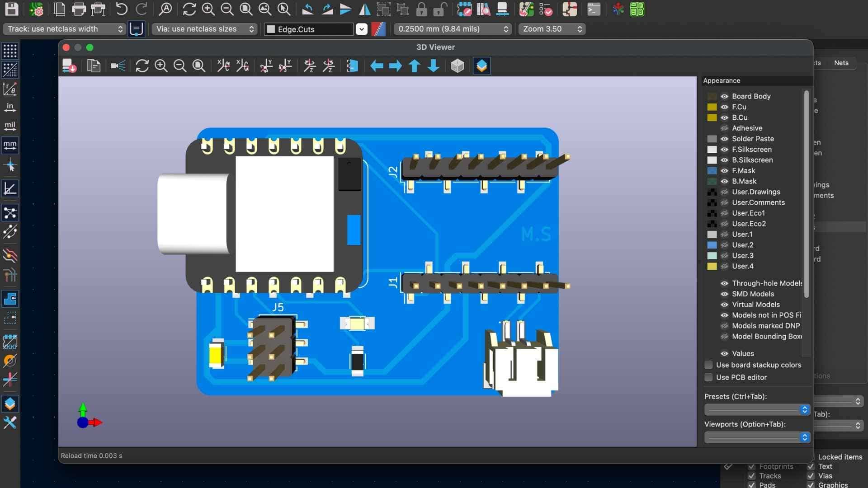Open the Presets dropdown
868x488 pixels.
[757, 410]
